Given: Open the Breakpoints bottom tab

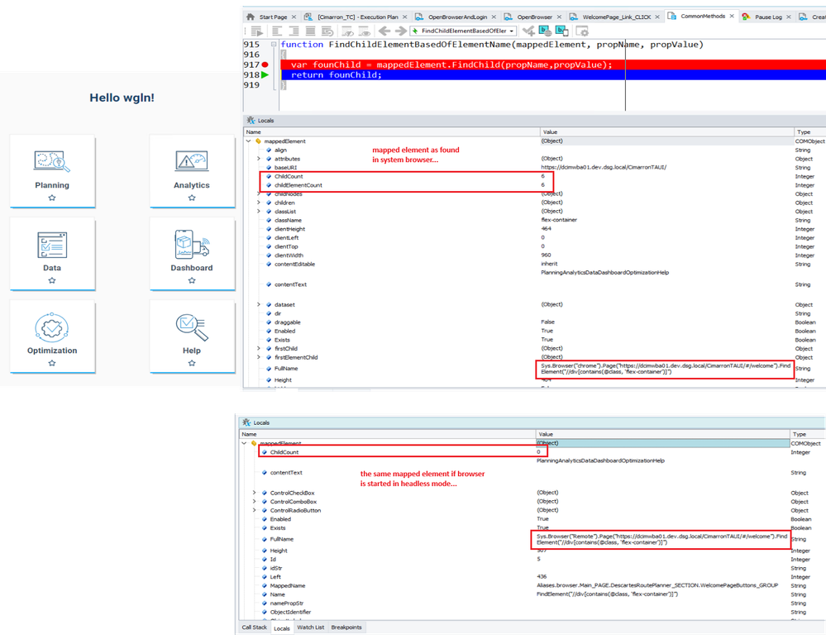Looking at the screenshot, I should click(x=346, y=627).
